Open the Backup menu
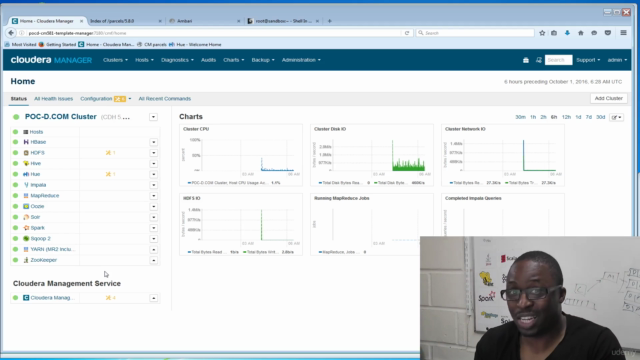Image resolution: width=640 pixels, height=360 pixels. (263, 60)
